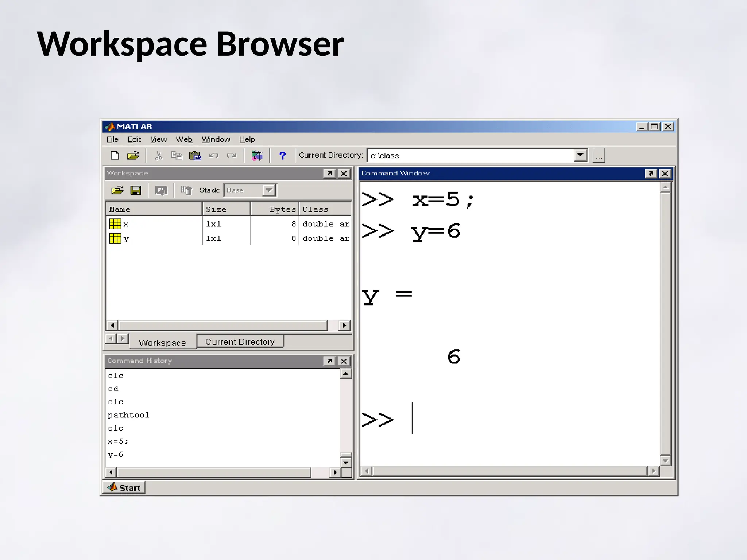Click Command Window horizontal scroll left arrow

coord(367,471)
